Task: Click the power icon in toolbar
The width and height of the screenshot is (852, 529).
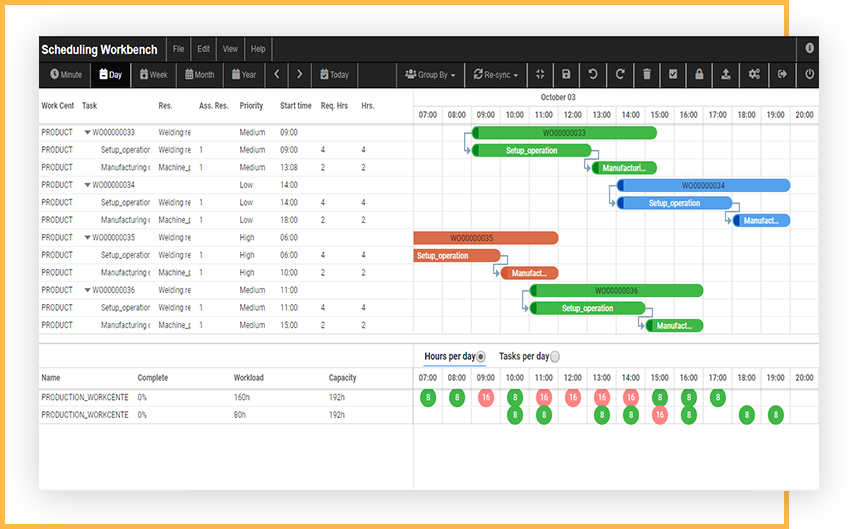Action: (x=809, y=75)
